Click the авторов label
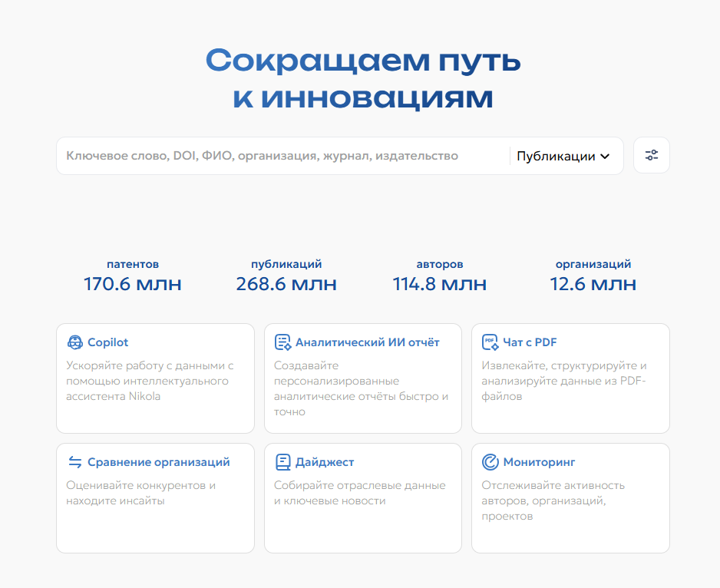720x588 pixels. click(439, 264)
